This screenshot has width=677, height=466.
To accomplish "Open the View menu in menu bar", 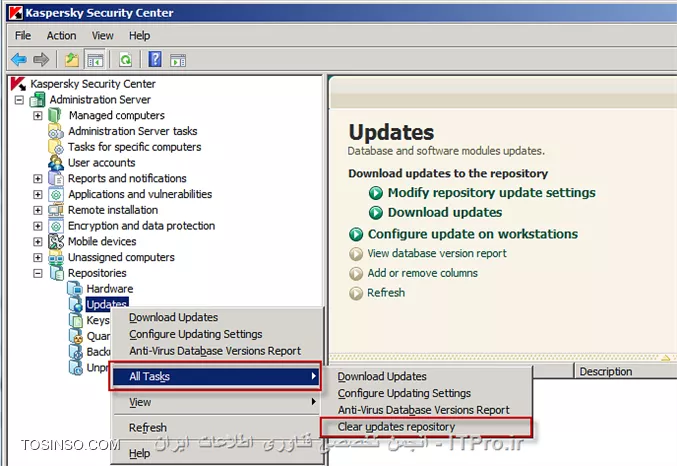I will coord(102,35).
